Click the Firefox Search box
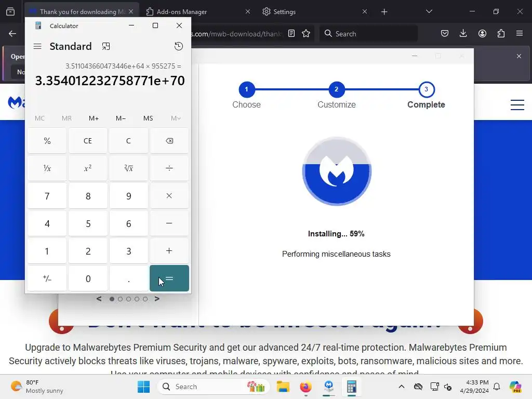The width and height of the screenshot is (532, 399). pyautogui.click(x=368, y=34)
